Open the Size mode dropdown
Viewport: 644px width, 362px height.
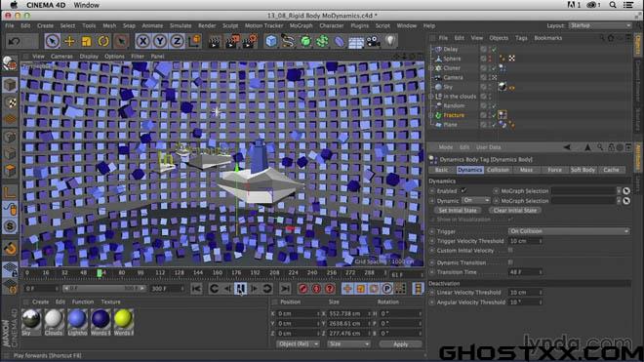point(348,343)
